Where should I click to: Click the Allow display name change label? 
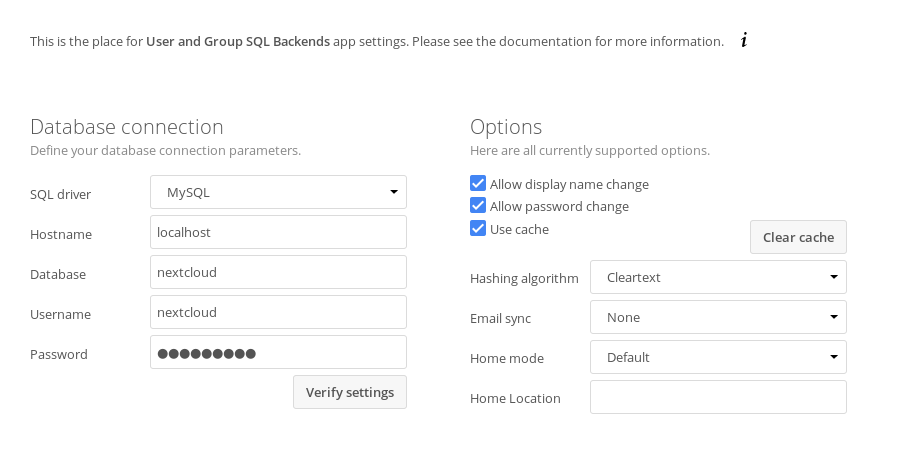pos(569,184)
